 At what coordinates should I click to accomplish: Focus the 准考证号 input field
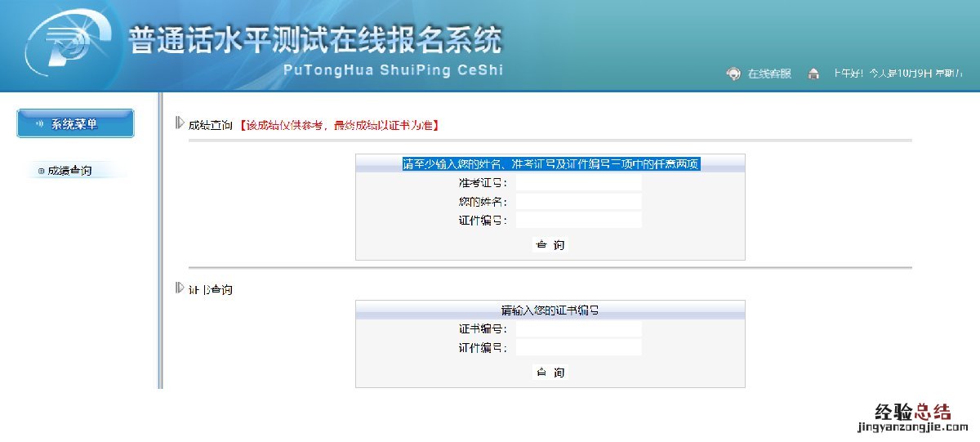[578, 183]
